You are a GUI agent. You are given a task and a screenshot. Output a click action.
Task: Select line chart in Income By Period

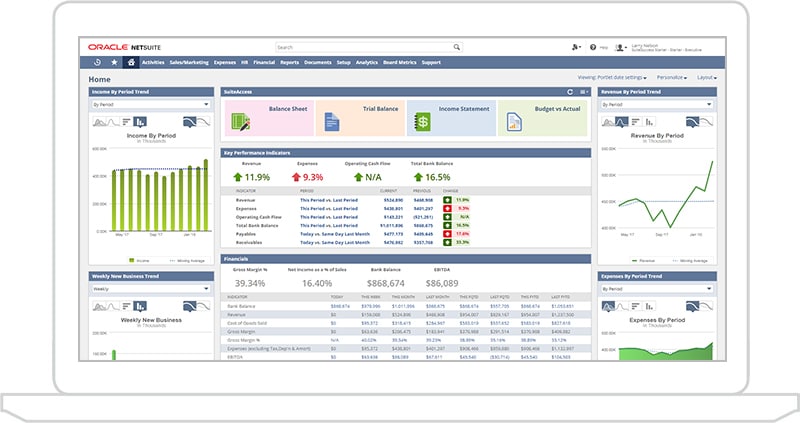click(113, 121)
